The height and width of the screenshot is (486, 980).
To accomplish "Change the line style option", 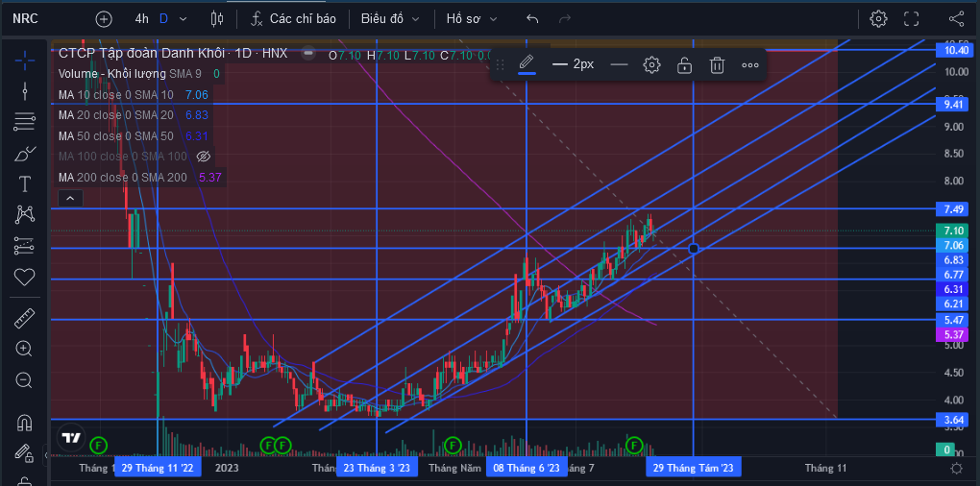I will [x=619, y=64].
